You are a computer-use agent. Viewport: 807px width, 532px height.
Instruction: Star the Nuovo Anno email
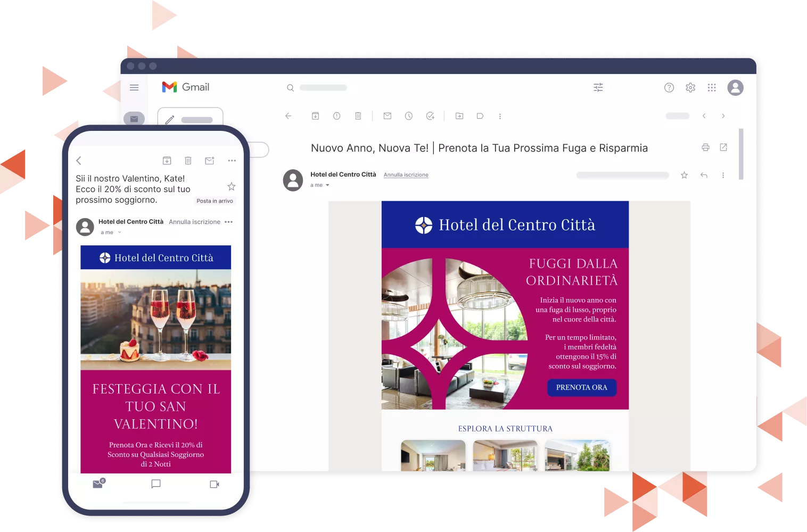click(x=684, y=174)
